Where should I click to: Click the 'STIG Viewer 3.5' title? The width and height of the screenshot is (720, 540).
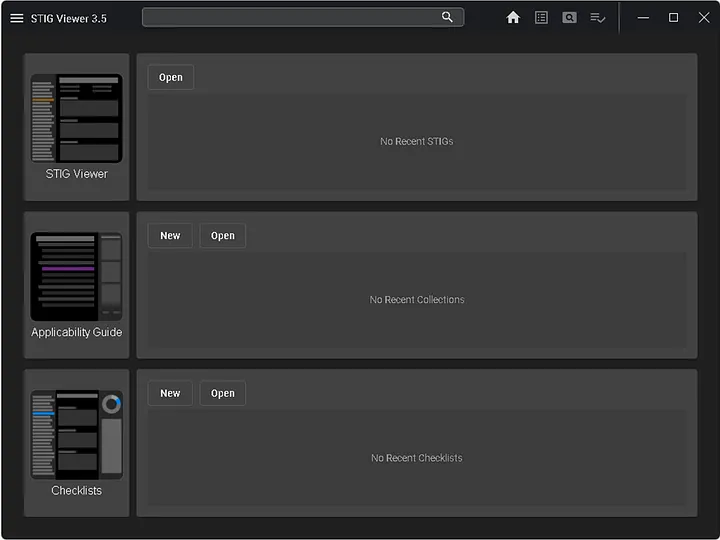tap(69, 19)
